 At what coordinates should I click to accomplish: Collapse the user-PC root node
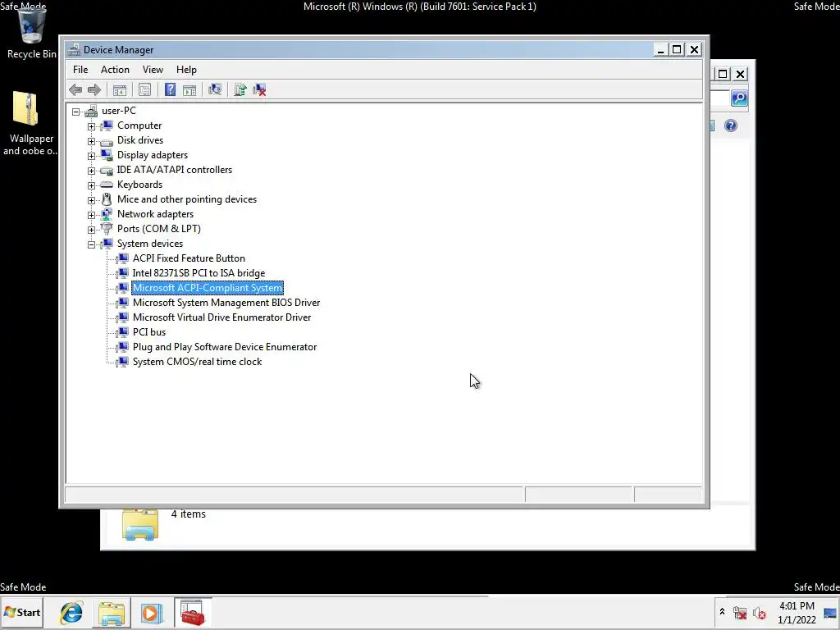(76, 112)
